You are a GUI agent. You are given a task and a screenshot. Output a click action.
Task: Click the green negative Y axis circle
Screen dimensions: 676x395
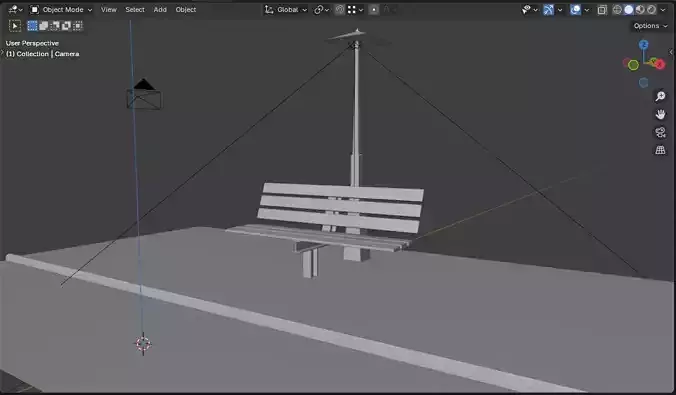point(633,65)
